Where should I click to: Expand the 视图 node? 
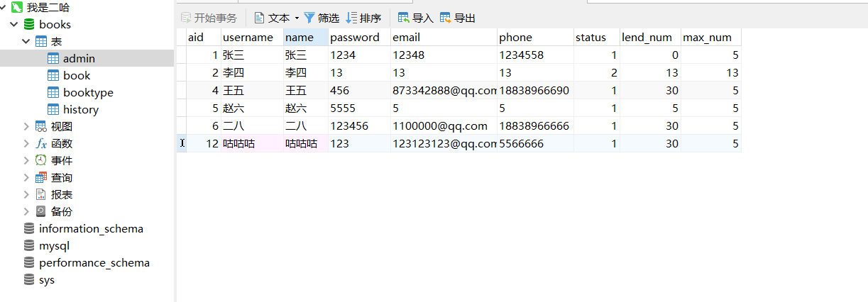coord(26,126)
